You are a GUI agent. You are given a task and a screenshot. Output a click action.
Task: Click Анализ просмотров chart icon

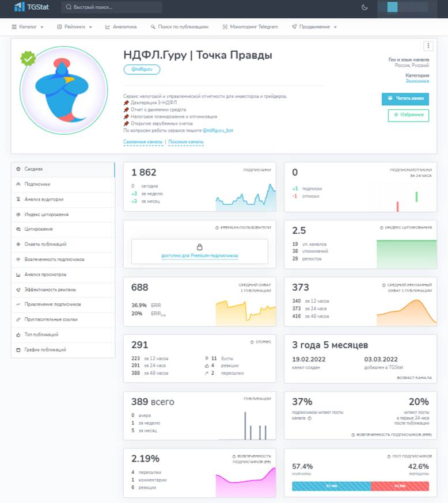click(18, 275)
